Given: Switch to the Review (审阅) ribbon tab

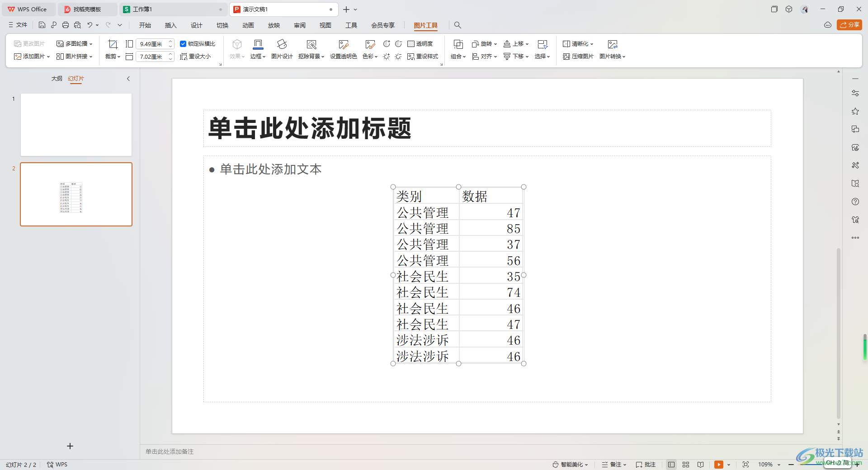Looking at the screenshot, I should point(299,25).
